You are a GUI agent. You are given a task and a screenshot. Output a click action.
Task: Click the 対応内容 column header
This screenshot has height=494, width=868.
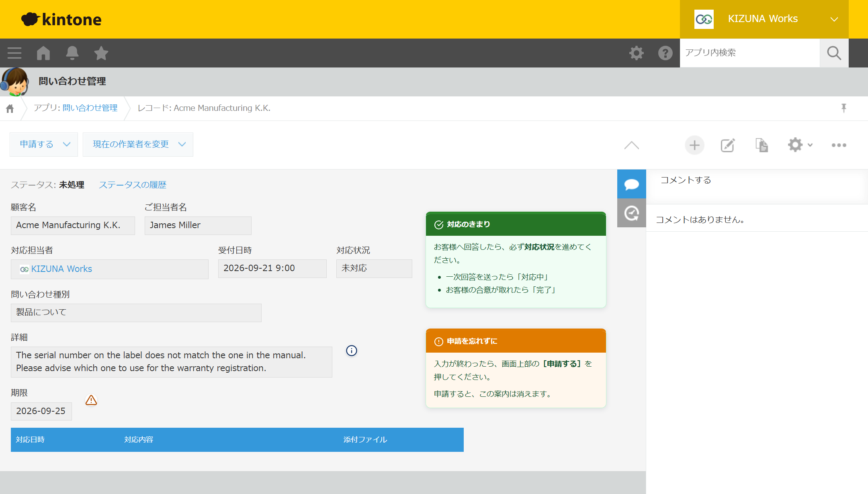click(139, 440)
